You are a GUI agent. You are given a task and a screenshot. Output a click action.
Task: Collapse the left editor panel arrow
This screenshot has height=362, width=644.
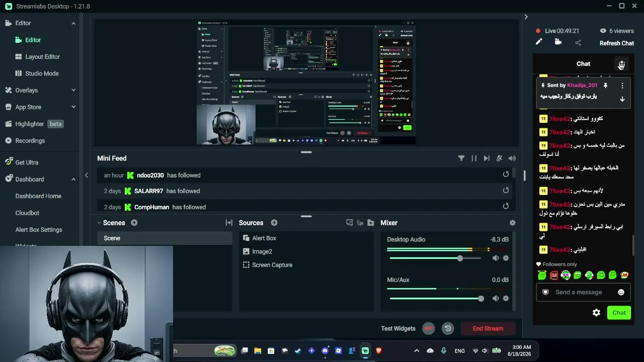pos(87,175)
